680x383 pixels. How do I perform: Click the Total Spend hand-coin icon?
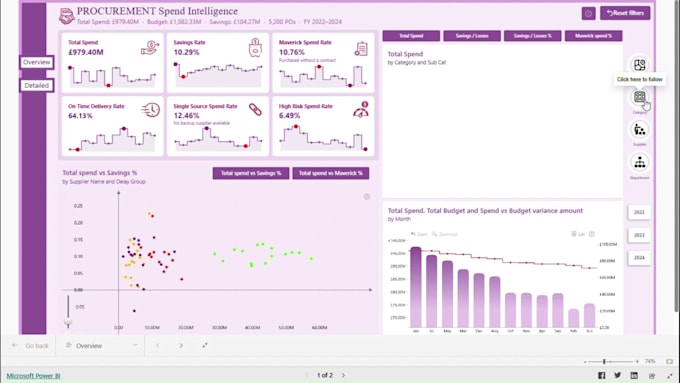point(150,47)
